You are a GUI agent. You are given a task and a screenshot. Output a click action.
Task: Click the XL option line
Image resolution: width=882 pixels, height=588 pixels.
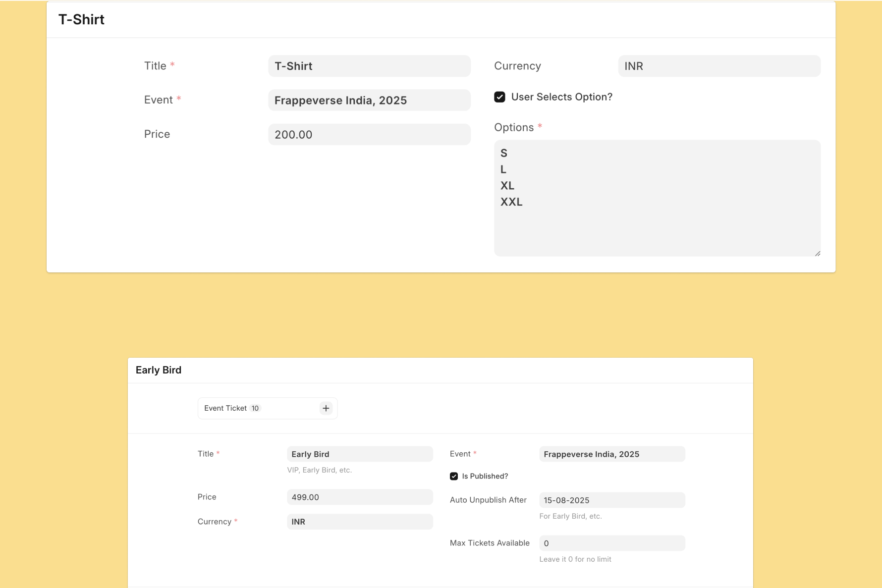(x=507, y=185)
